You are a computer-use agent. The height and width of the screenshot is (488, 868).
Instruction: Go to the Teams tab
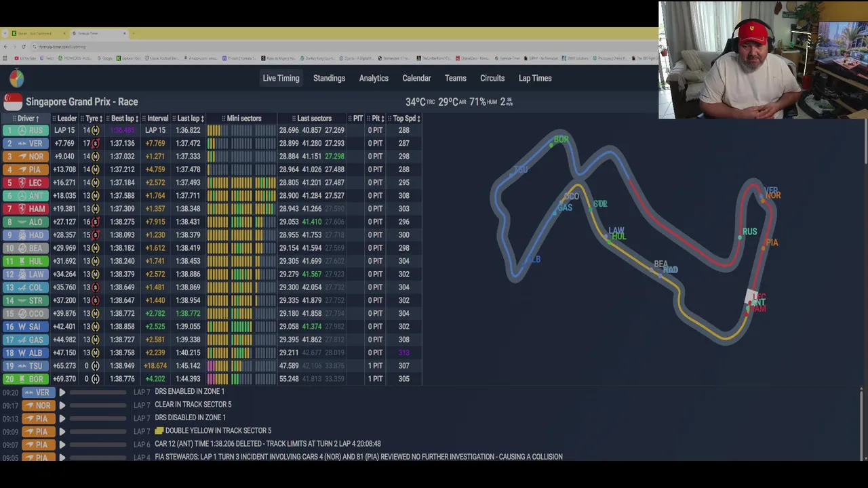(x=455, y=78)
